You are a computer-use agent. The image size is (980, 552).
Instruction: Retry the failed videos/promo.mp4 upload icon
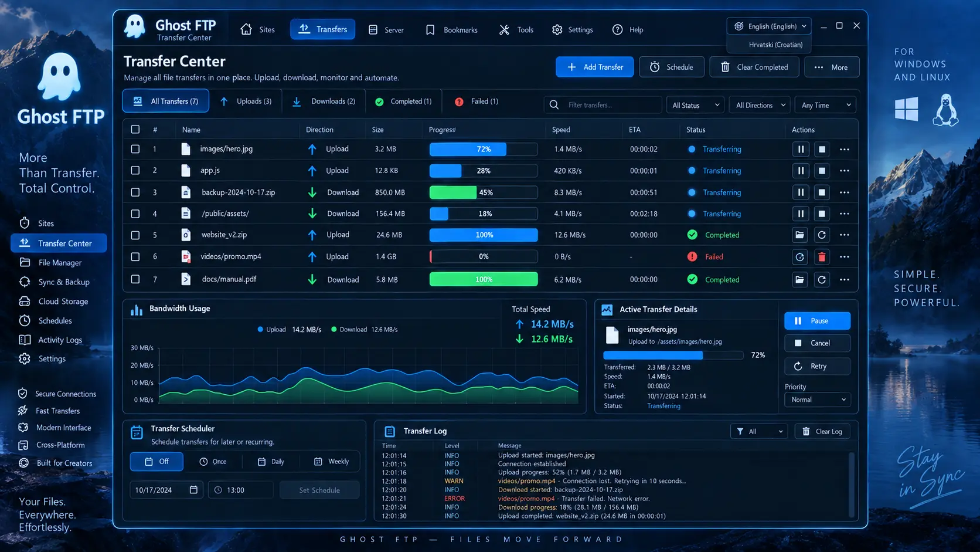pos(800,256)
